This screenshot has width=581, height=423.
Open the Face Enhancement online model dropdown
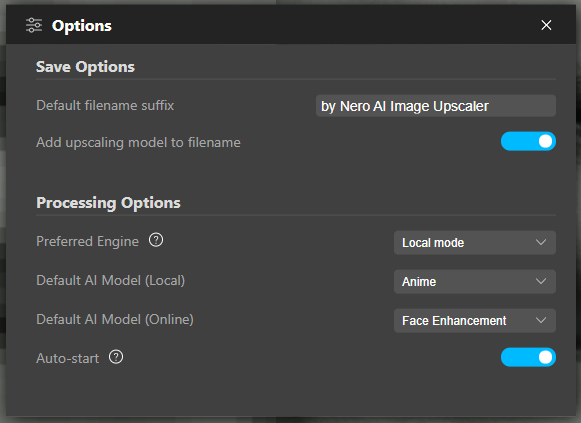(x=475, y=320)
